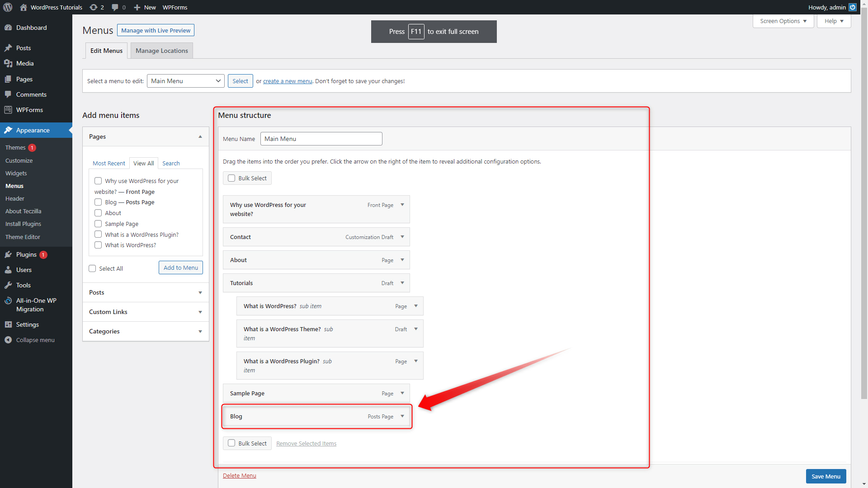The image size is (868, 488).
Task: Click the Remove Selected Items link
Action: point(307,443)
